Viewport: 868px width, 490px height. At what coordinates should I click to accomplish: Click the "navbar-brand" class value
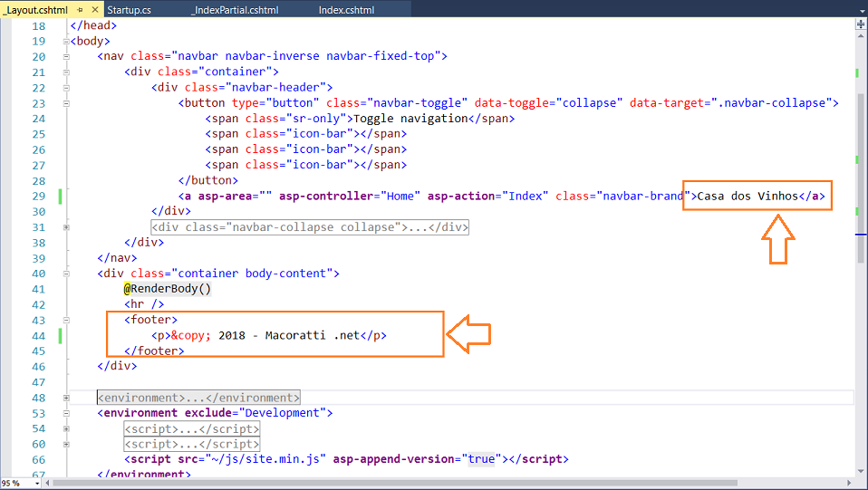[643, 196]
